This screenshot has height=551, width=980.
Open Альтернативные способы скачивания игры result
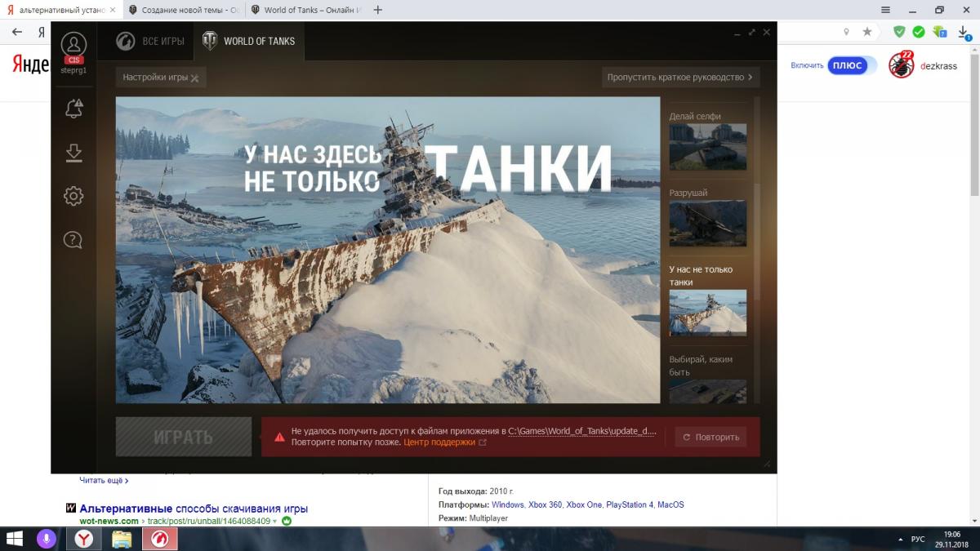pyautogui.click(x=194, y=509)
